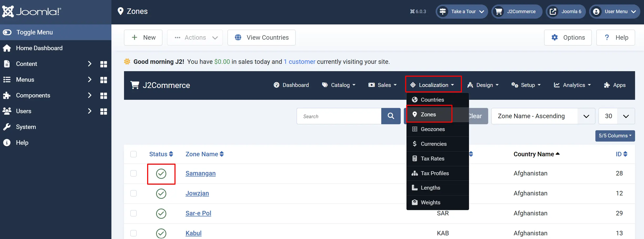Click the Apps puzzle piece icon

[607, 85]
